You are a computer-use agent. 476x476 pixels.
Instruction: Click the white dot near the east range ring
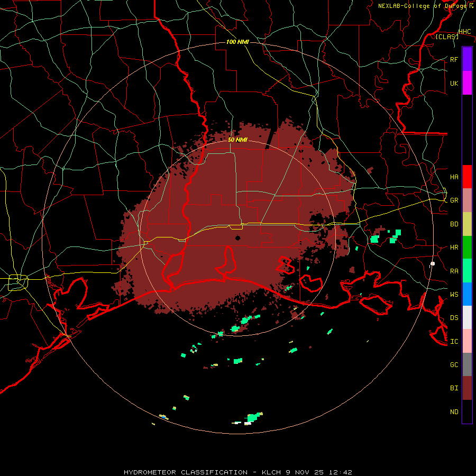433,263
